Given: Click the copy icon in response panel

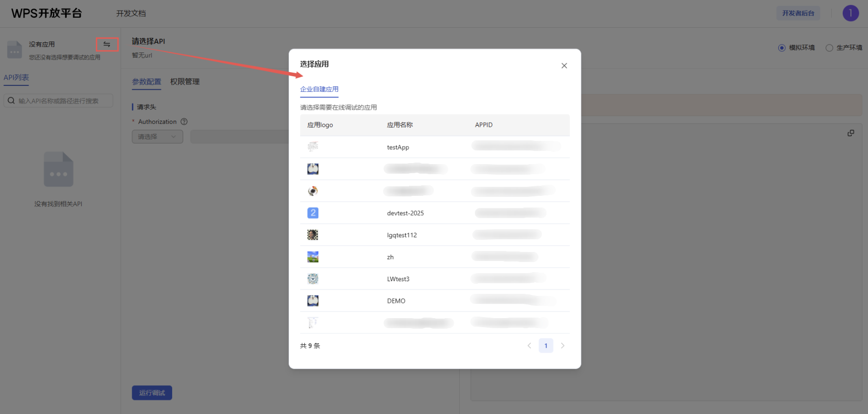Looking at the screenshot, I should point(851,133).
